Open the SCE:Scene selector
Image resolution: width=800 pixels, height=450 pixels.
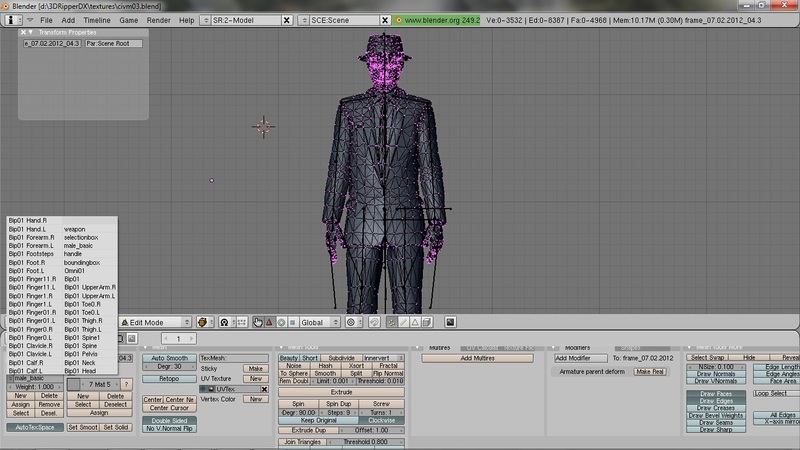tap(304, 20)
